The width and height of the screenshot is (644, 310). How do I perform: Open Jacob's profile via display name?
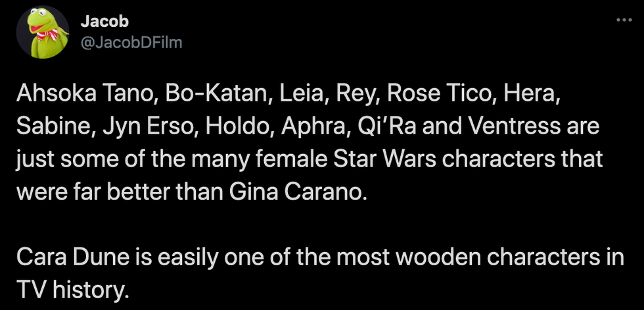[95, 21]
